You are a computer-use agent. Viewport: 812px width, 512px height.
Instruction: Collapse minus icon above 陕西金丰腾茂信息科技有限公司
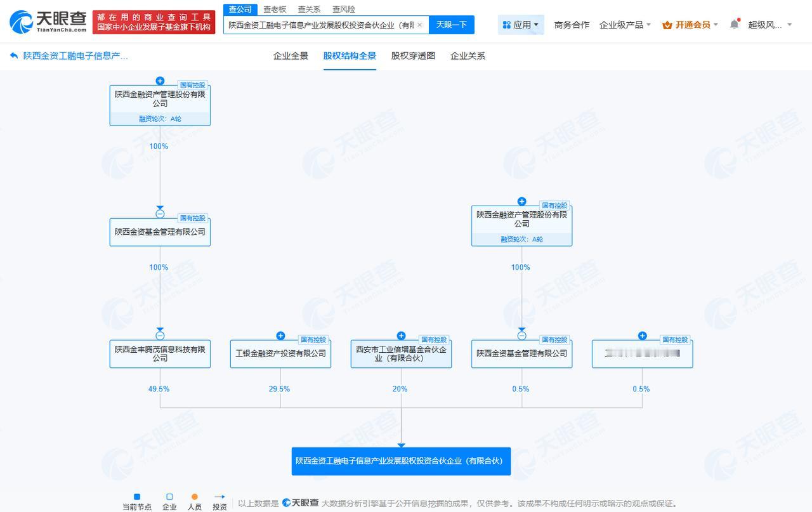tap(160, 336)
